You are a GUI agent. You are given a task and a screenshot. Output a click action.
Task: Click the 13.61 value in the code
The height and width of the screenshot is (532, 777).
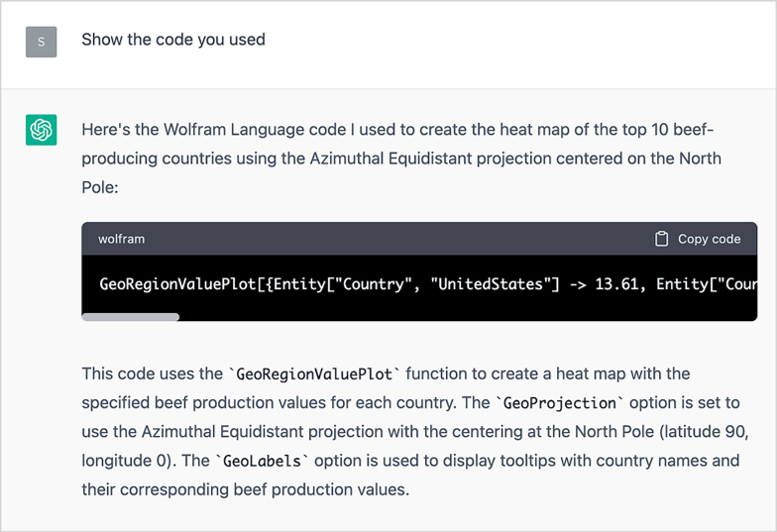click(x=616, y=284)
